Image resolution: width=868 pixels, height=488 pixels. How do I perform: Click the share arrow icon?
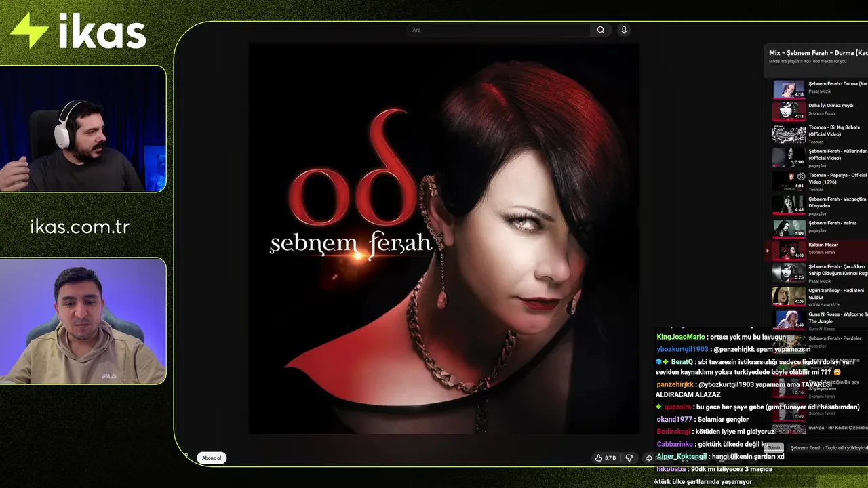[x=648, y=457]
